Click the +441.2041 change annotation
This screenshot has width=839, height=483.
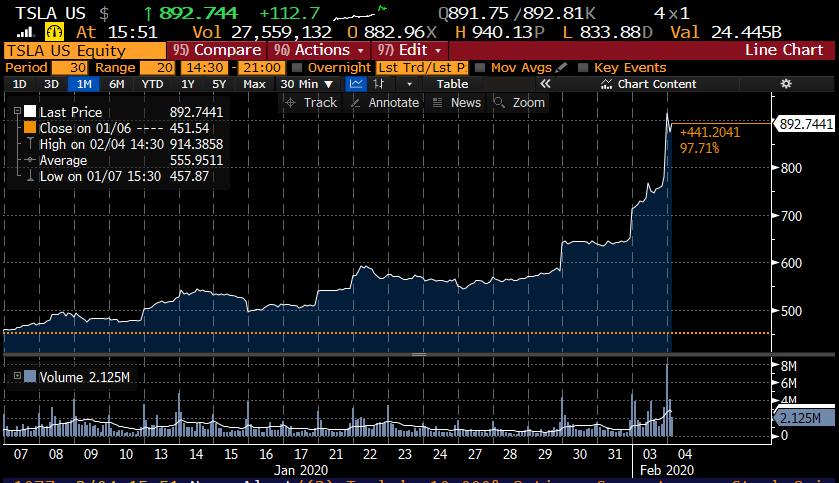pyautogui.click(x=710, y=132)
